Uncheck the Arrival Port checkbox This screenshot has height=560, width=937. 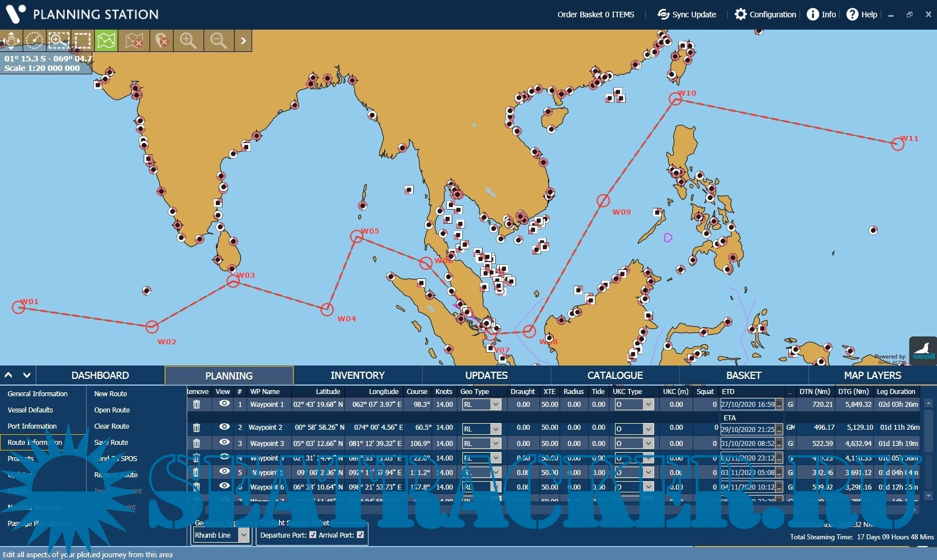point(361,535)
